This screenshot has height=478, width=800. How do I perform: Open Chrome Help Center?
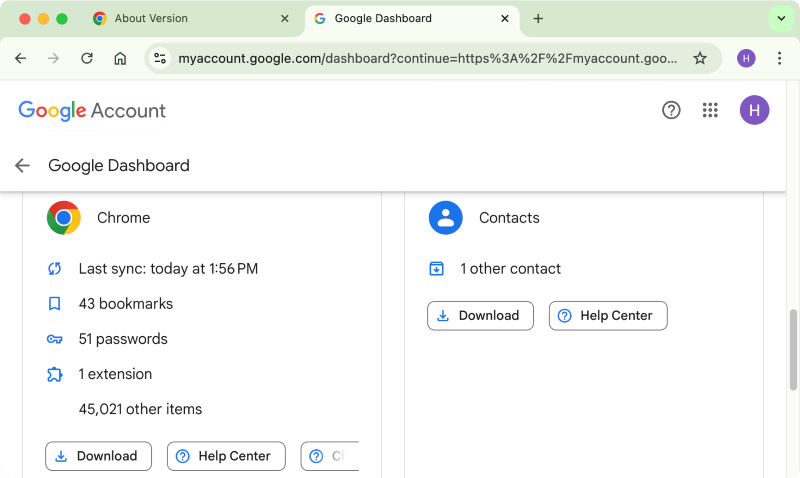pyautogui.click(x=226, y=456)
